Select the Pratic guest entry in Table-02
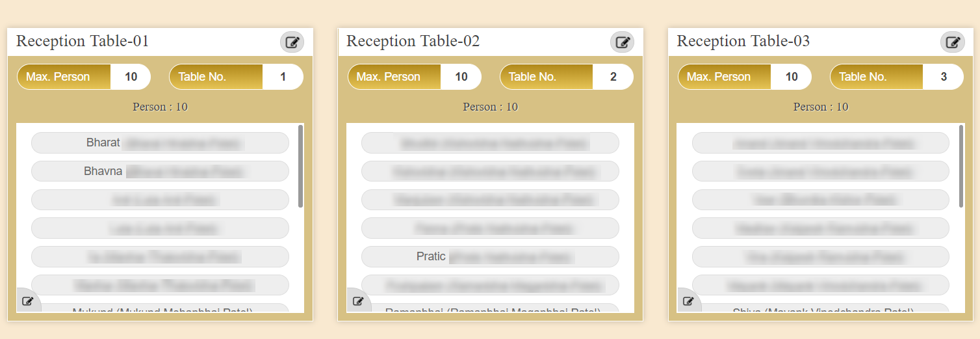The height and width of the screenshot is (339, 980). (490, 256)
